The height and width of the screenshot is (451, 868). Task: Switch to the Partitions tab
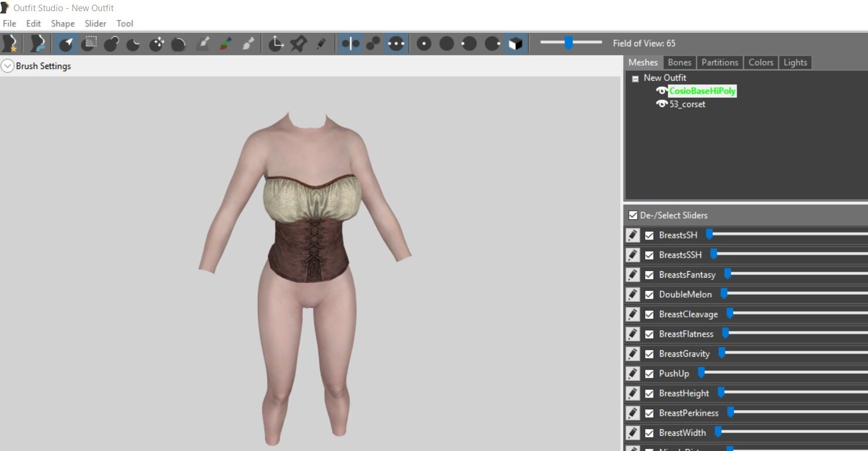click(720, 62)
